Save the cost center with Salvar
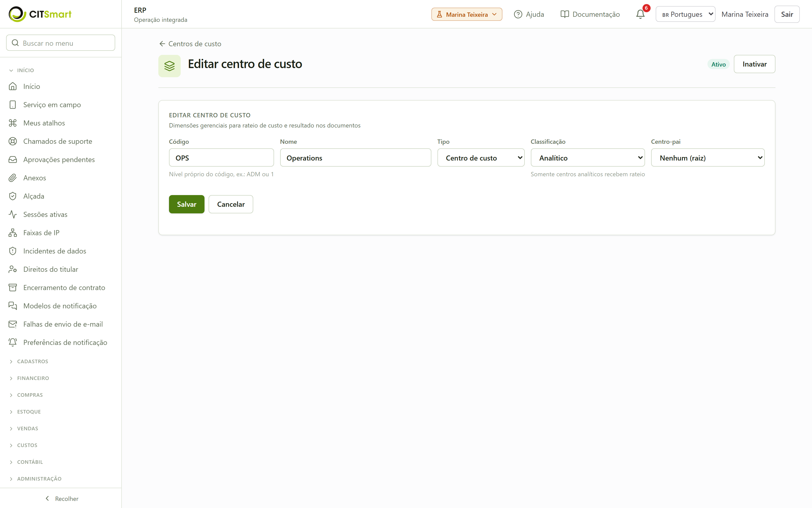 (x=187, y=204)
